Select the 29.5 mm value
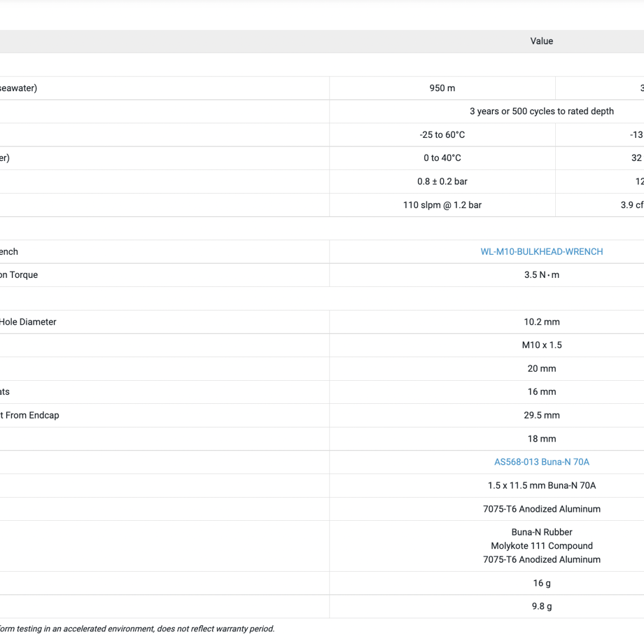The width and height of the screenshot is (644, 644). click(x=541, y=415)
